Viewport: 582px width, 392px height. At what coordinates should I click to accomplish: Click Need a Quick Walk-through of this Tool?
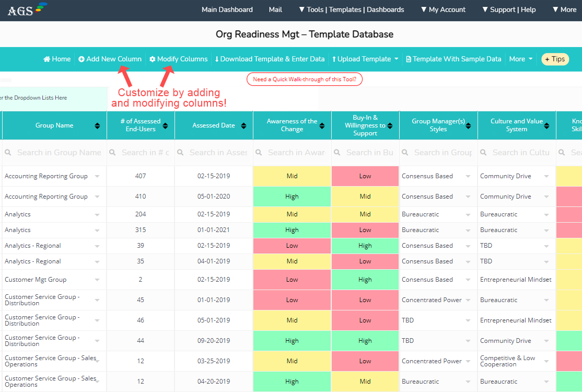[305, 79]
